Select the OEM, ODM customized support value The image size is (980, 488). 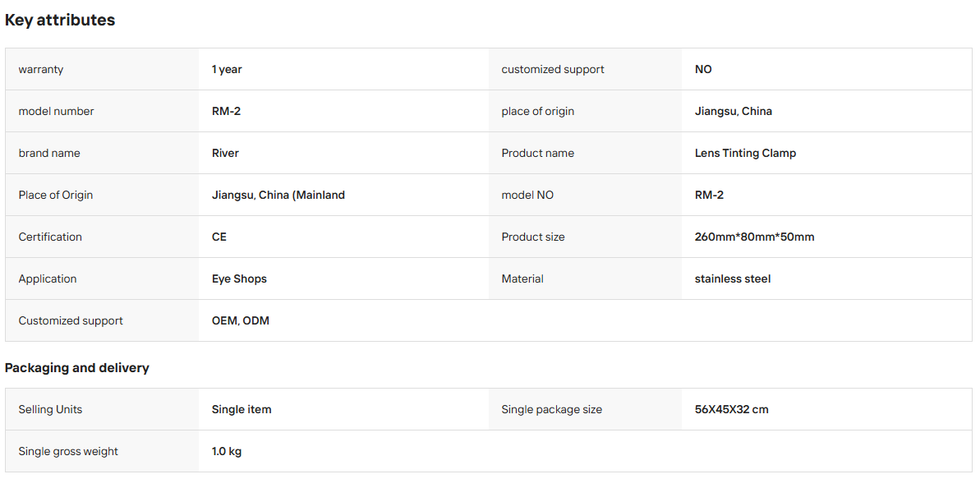(x=241, y=320)
